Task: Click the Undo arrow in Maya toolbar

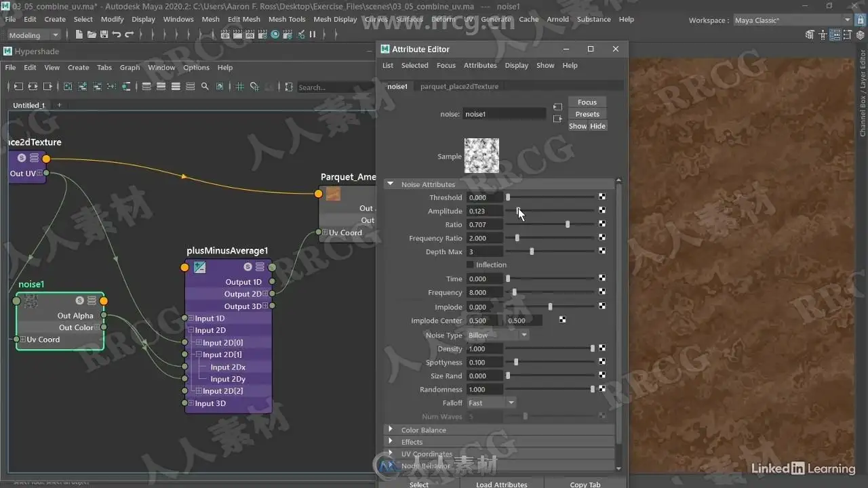Action: 116,34
